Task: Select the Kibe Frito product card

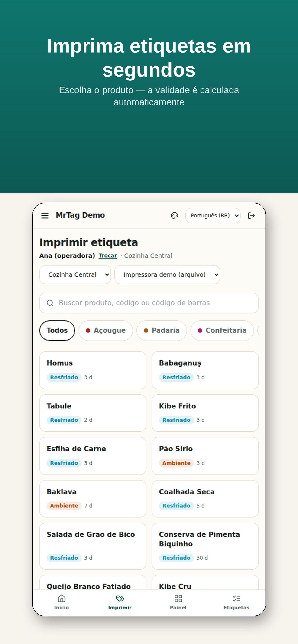Action: pyautogui.click(x=205, y=413)
